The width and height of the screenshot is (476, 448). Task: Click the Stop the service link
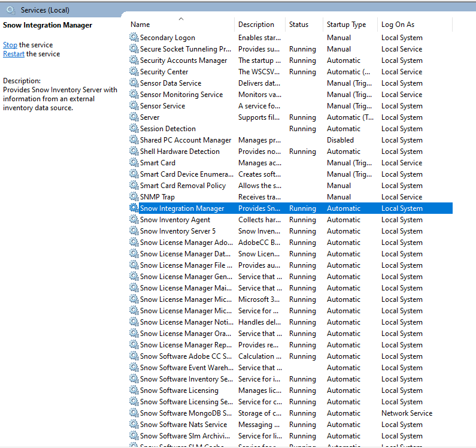point(10,45)
